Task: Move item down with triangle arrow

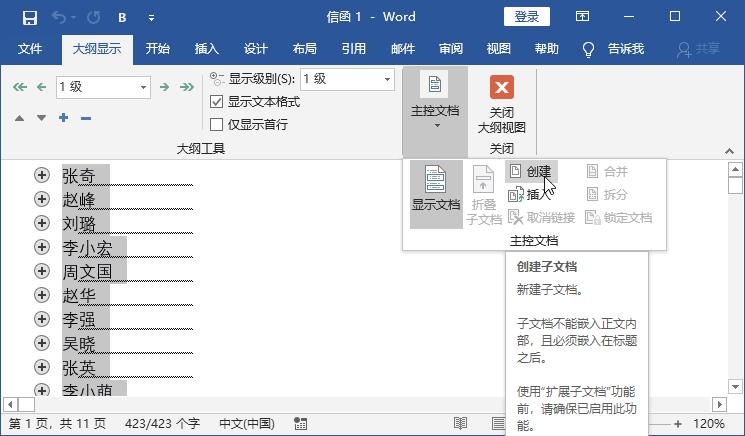Action: point(41,118)
